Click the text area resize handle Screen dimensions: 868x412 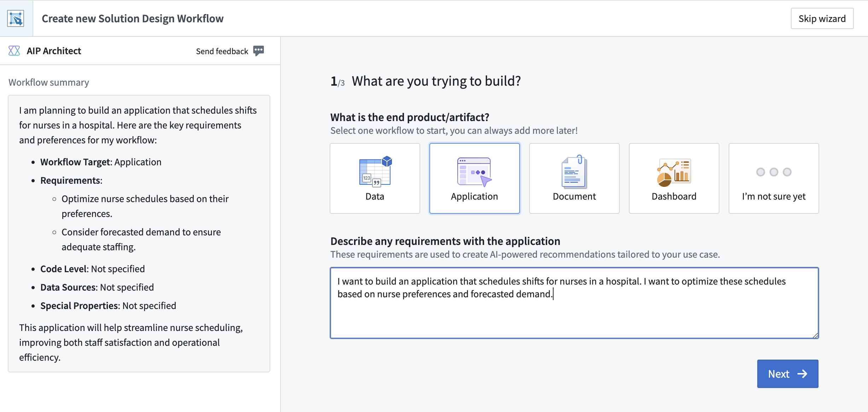pyautogui.click(x=815, y=335)
